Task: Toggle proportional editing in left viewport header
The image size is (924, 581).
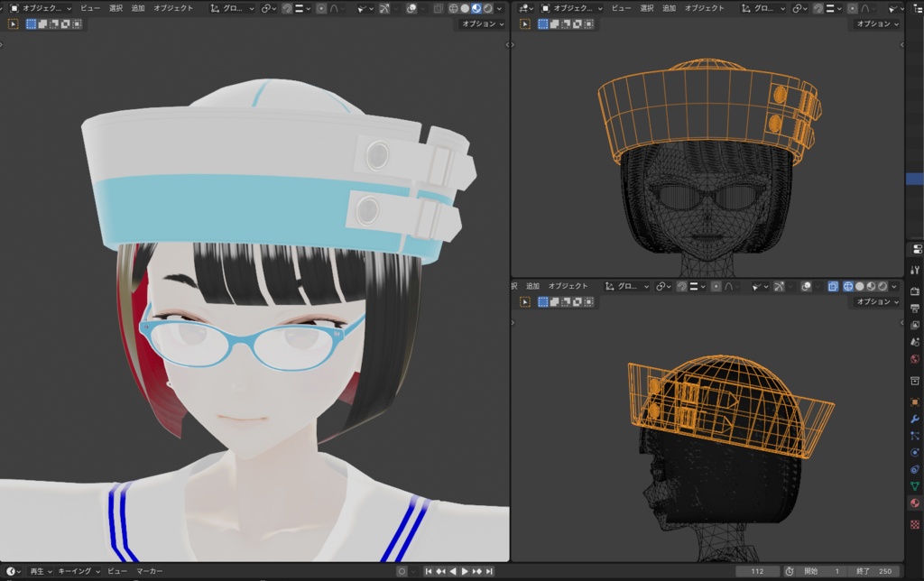Action: 321,8
